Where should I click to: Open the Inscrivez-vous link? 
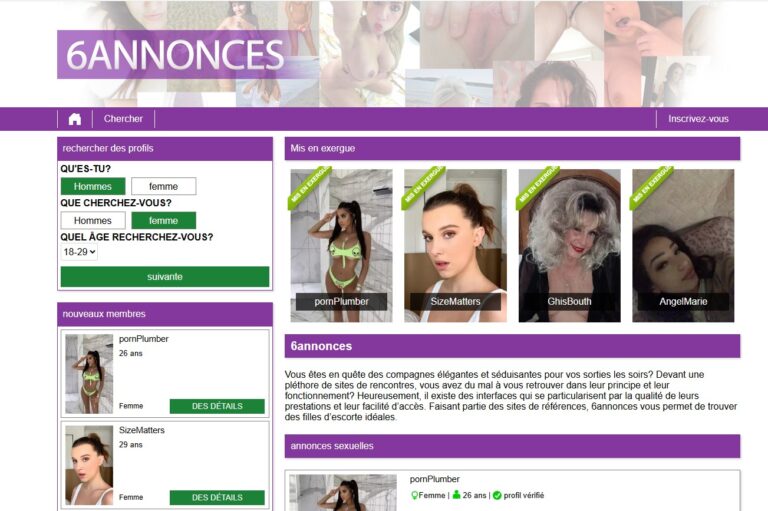coord(698,119)
